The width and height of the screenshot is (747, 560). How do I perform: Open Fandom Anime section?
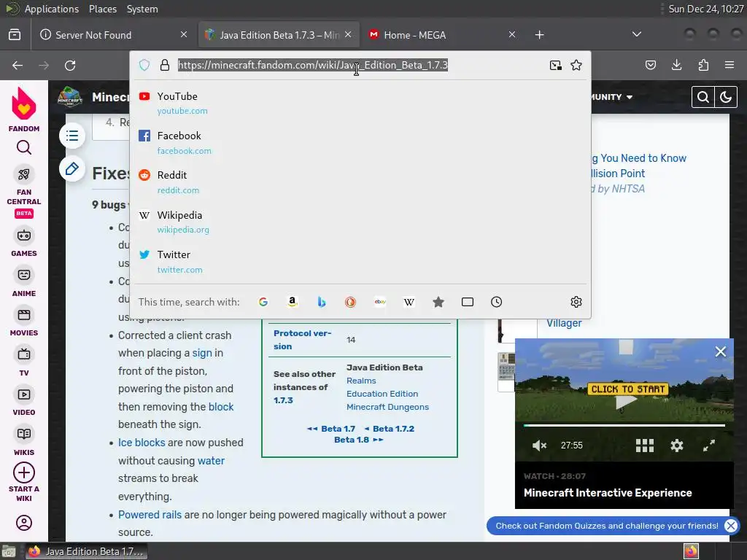[x=24, y=282]
